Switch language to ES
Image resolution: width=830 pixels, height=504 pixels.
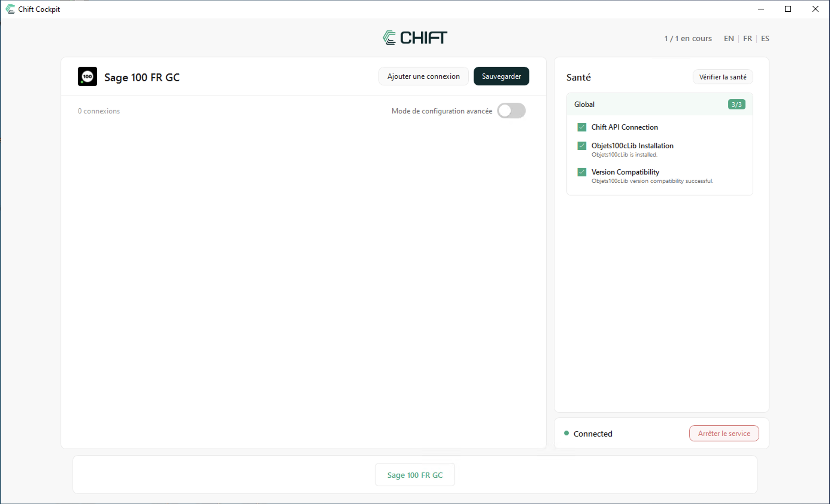point(765,38)
